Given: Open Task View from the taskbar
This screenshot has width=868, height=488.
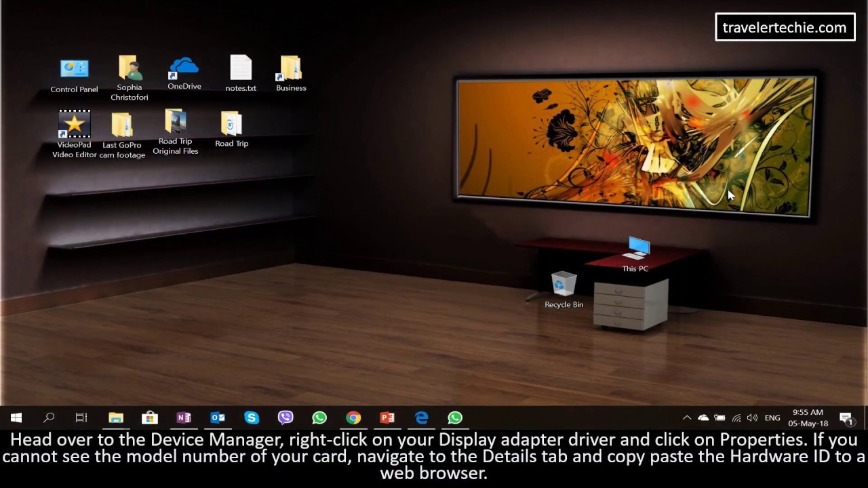Looking at the screenshot, I should click(81, 418).
